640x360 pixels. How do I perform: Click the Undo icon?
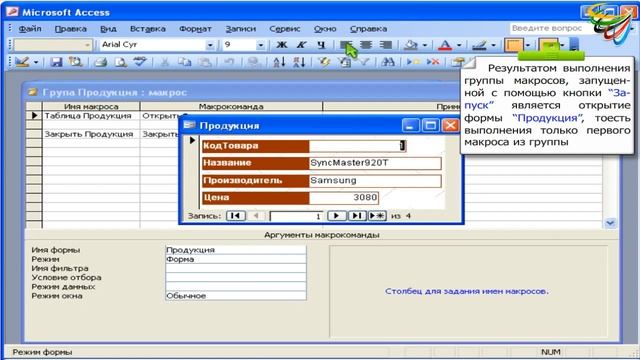click(x=229, y=62)
